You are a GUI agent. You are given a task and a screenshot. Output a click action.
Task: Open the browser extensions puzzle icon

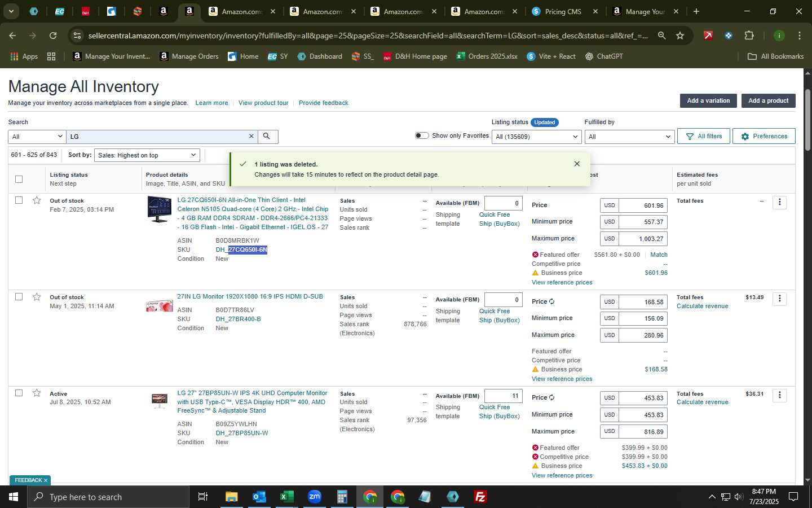pyautogui.click(x=749, y=36)
